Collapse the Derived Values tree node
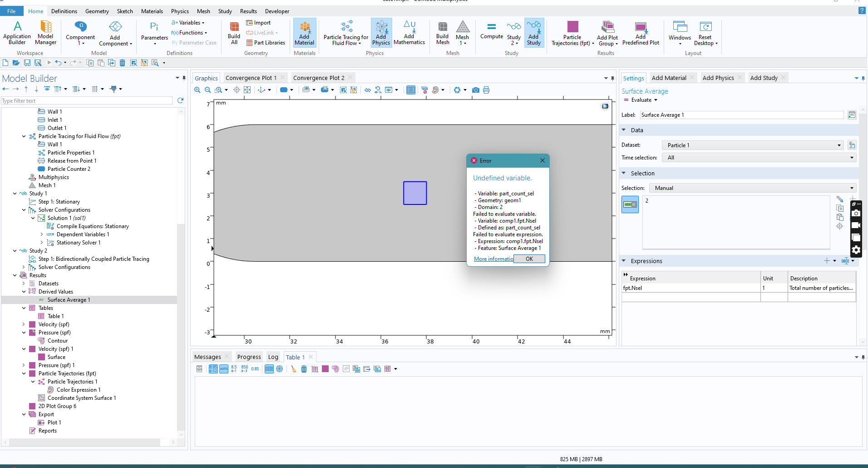Viewport: 868px width, 468px height. point(24,292)
